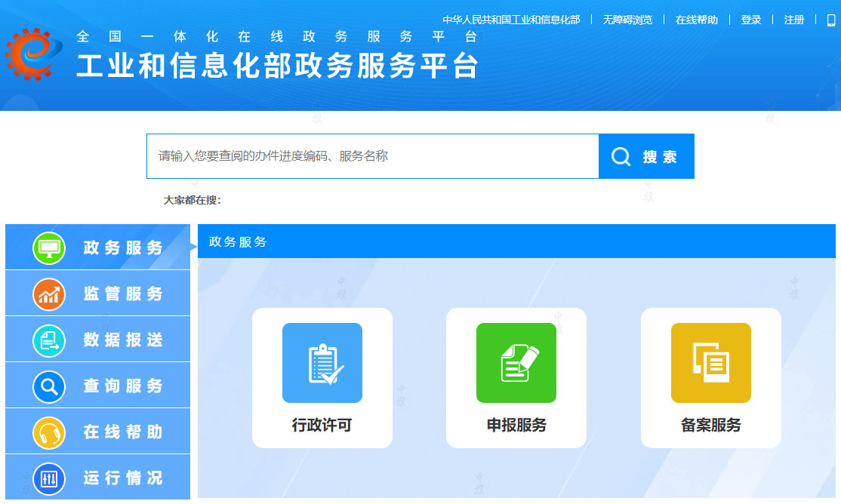The height and width of the screenshot is (504, 841).
Task: Click inside the search input field
Action: click(370, 156)
